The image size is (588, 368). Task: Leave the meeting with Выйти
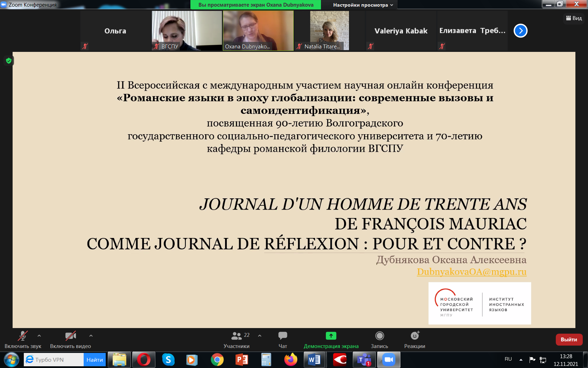[569, 339]
